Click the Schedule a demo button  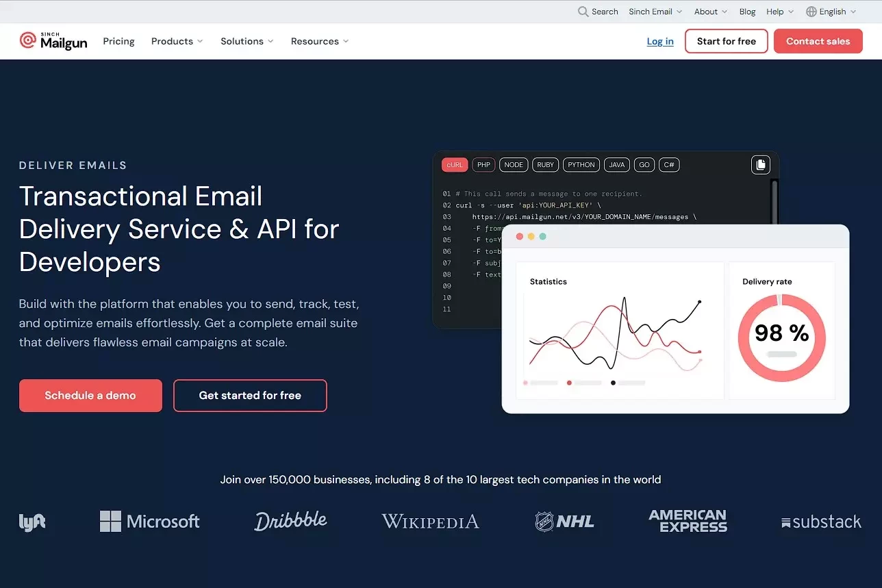point(90,396)
